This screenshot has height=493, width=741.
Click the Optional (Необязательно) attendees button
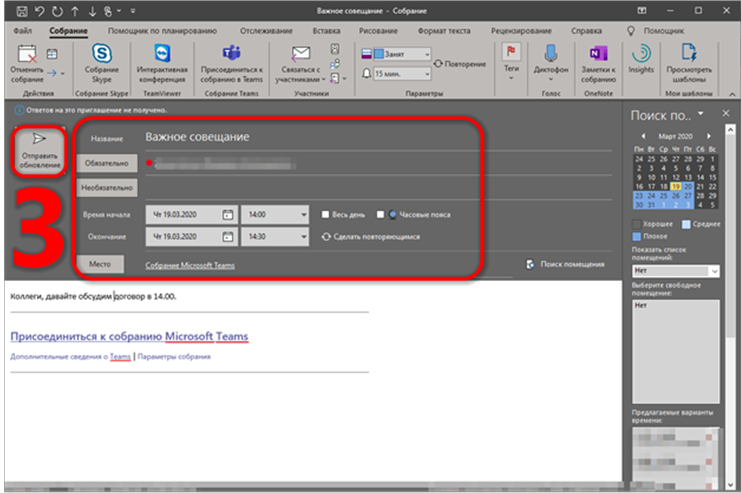(107, 188)
